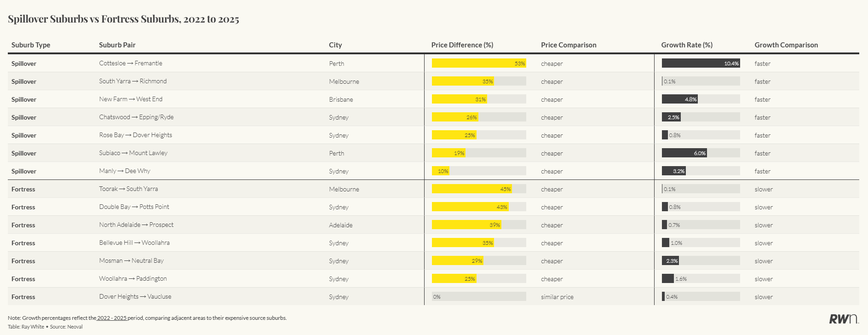Sort by the Price Difference (%) header
Screen dimensions: 868x335
[x=462, y=45]
